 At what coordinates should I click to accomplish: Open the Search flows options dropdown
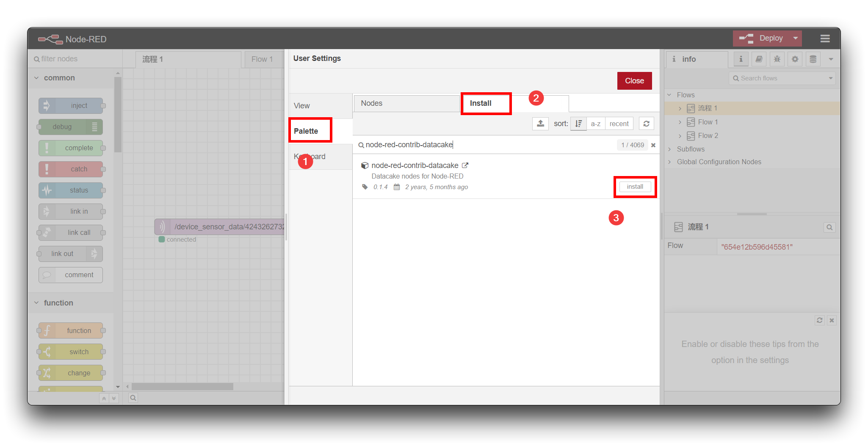click(x=831, y=78)
